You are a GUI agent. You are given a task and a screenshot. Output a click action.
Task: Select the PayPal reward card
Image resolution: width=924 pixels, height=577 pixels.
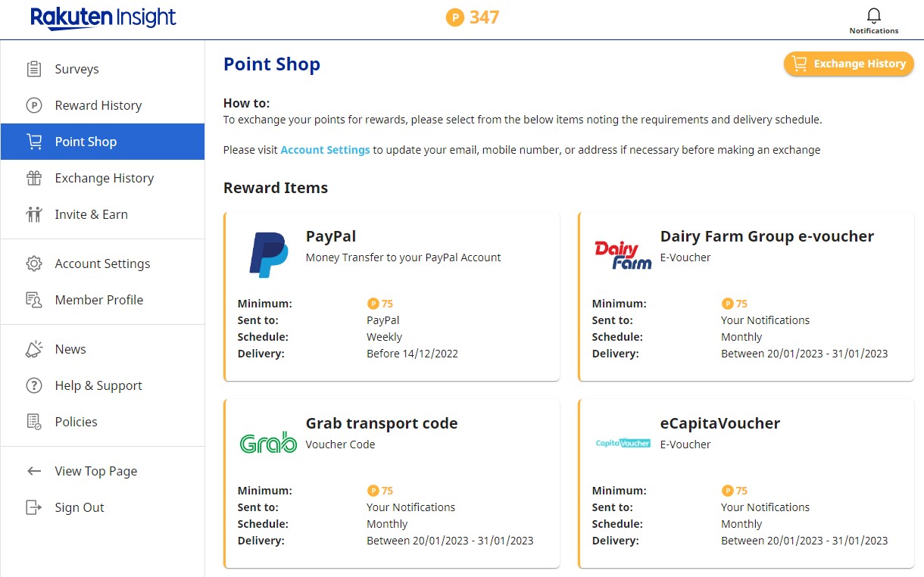coord(392,296)
